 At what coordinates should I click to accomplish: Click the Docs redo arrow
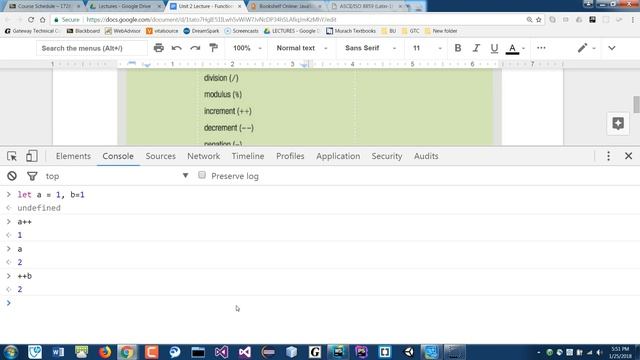coord(195,48)
